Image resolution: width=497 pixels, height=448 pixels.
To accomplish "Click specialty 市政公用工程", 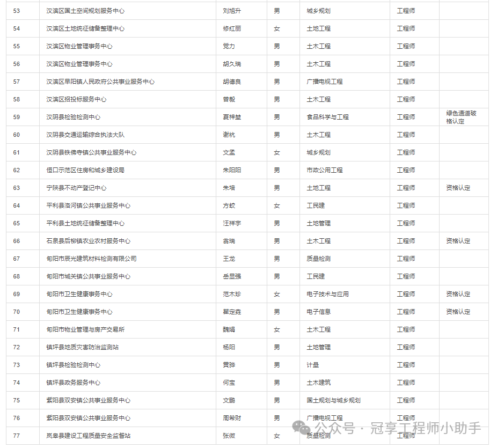I will (325, 171).
